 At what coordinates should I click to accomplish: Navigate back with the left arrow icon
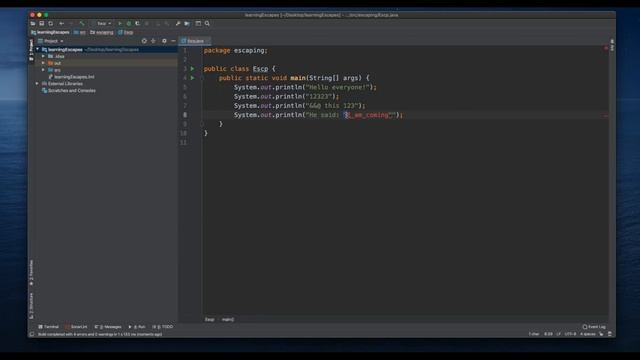click(62, 24)
